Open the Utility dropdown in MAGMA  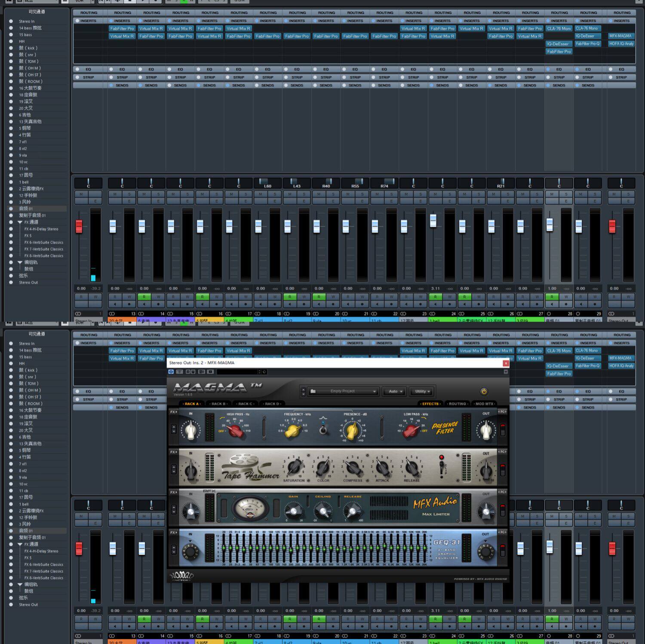point(422,391)
